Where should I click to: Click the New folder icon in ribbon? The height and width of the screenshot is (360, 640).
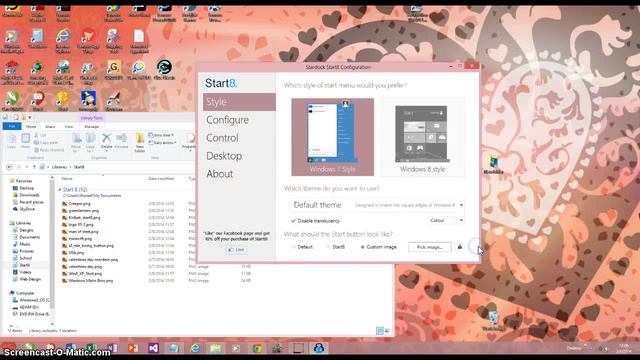(140, 142)
